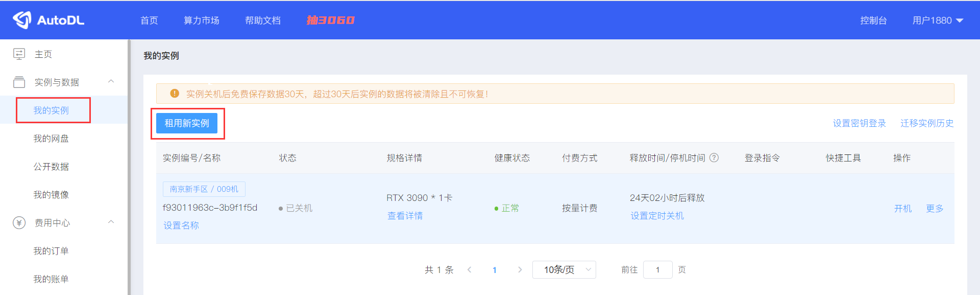
Task: Click the AutoDL logo icon
Action: pos(22,20)
